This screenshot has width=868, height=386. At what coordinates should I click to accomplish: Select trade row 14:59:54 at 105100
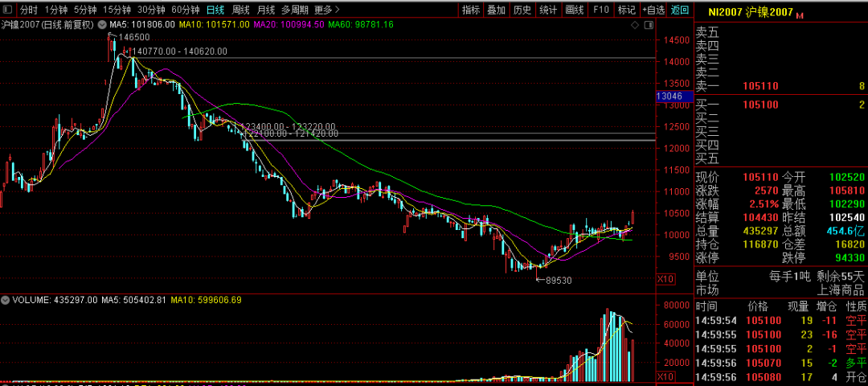coord(780,321)
